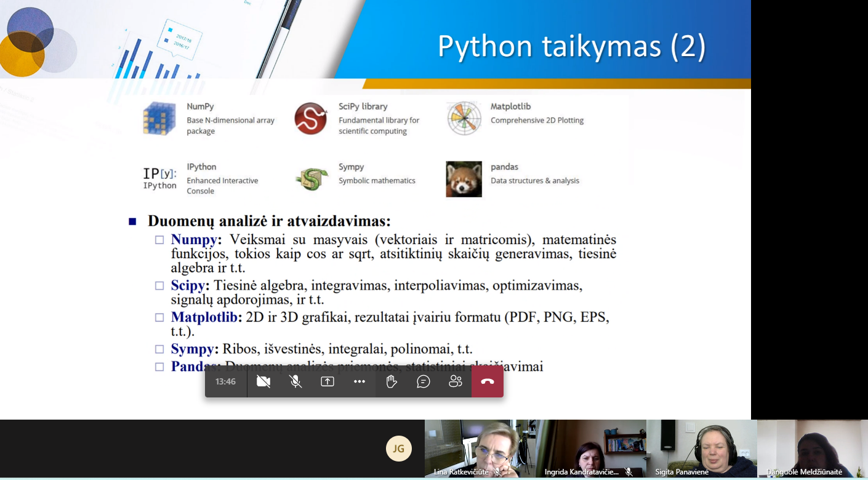This screenshot has height=480, width=868.
Task: Click the text Base N-dimensional array package
Action: 231,126
